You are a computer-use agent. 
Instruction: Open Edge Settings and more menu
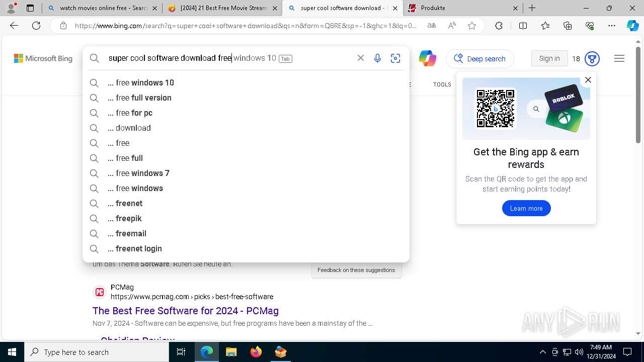pos(612,26)
